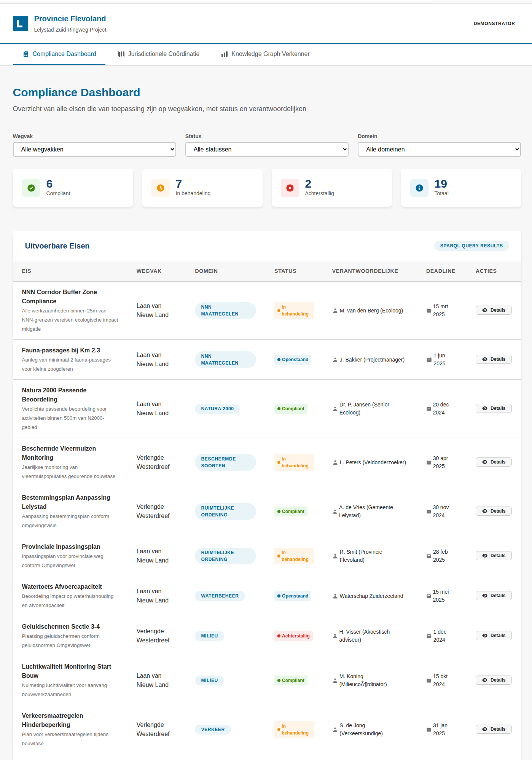The image size is (532, 760).
Task: Click person icon beside J. Bakker
Action: point(335,360)
